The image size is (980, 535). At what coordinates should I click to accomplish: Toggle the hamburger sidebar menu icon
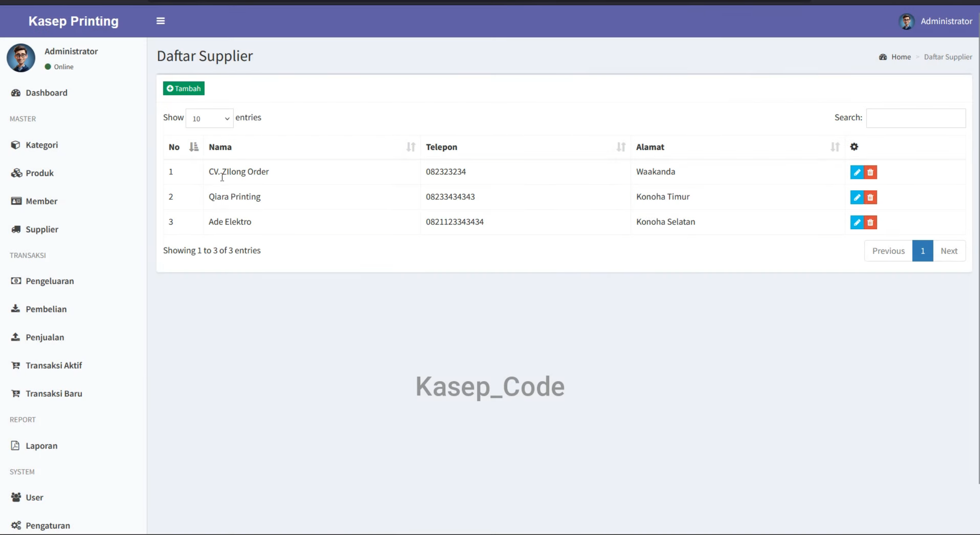(161, 21)
